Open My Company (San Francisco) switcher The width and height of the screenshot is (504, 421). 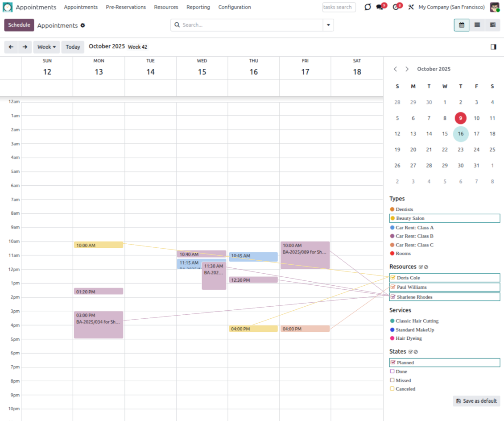(x=451, y=7)
